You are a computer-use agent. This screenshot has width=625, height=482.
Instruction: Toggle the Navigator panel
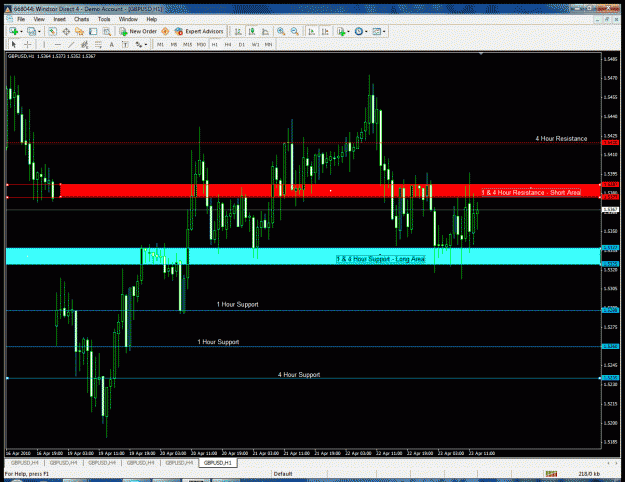pos(79,31)
